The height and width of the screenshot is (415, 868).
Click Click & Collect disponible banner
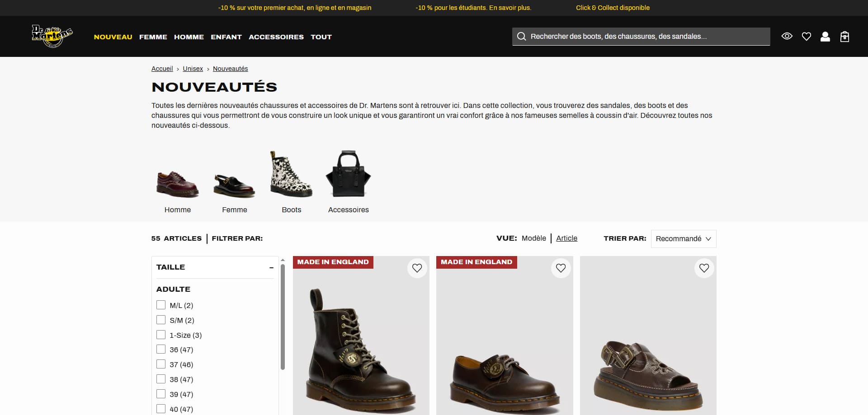[613, 8]
